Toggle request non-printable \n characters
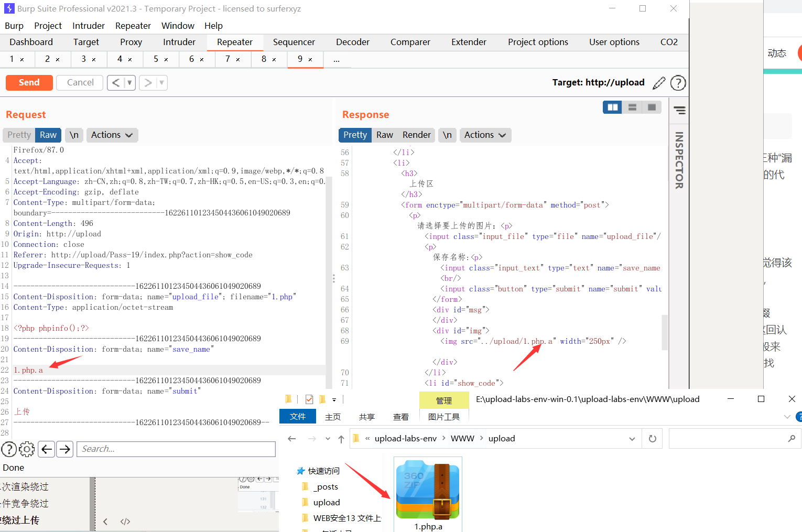The height and width of the screenshot is (532, 802). [74, 135]
